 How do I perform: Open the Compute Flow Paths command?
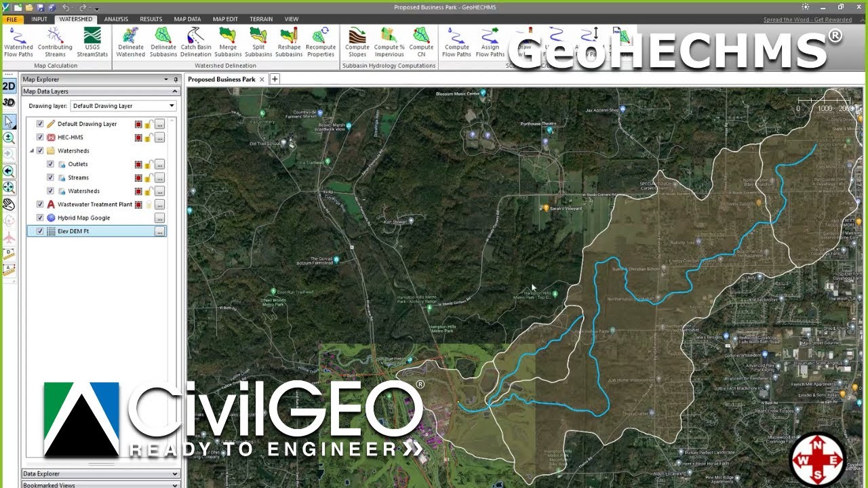[457, 42]
